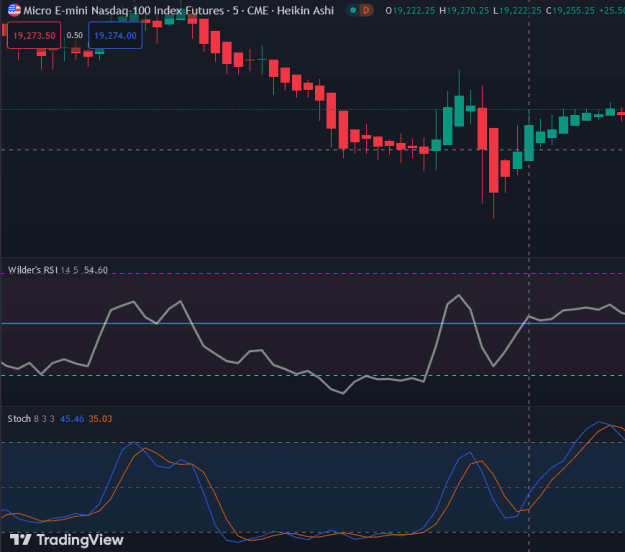Click the orange D data badge

pyautogui.click(x=366, y=10)
